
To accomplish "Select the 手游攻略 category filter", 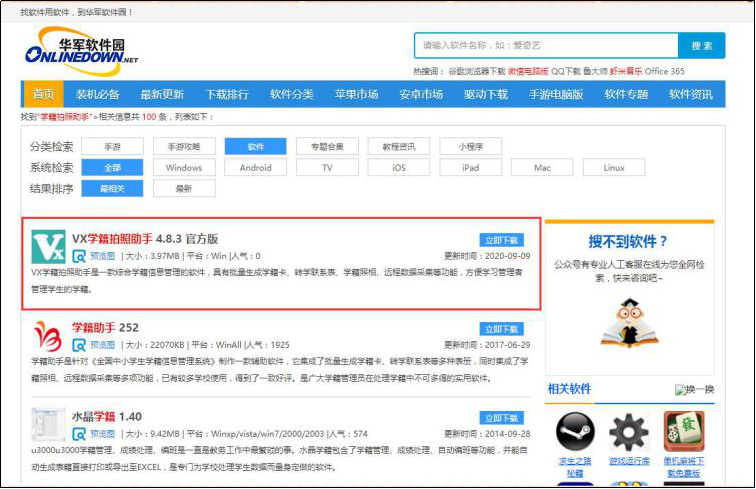I will [x=184, y=146].
